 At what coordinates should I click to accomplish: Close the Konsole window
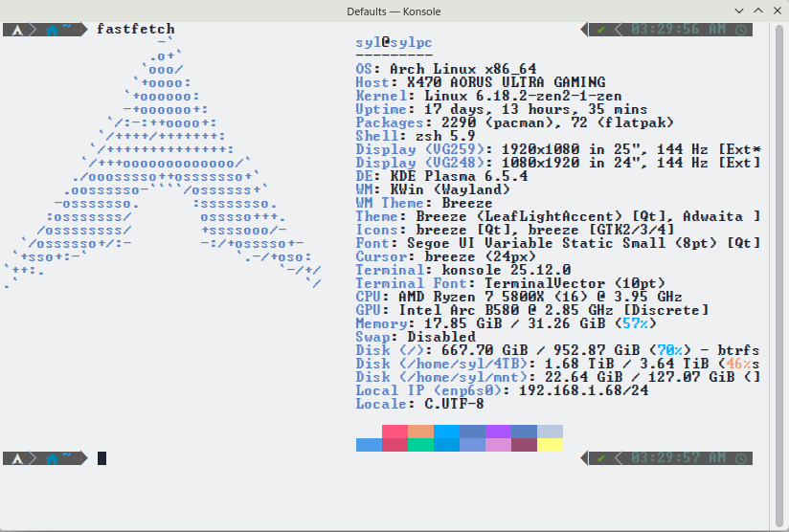point(775,10)
